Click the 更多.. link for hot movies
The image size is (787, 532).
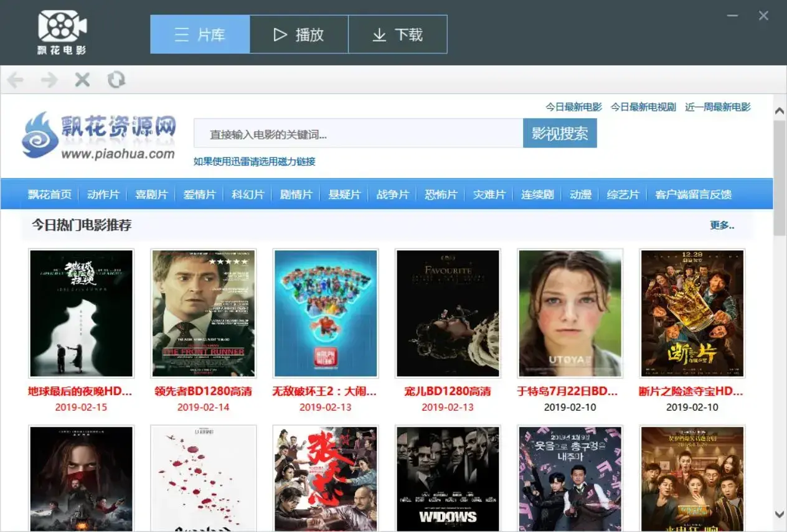[x=722, y=225]
